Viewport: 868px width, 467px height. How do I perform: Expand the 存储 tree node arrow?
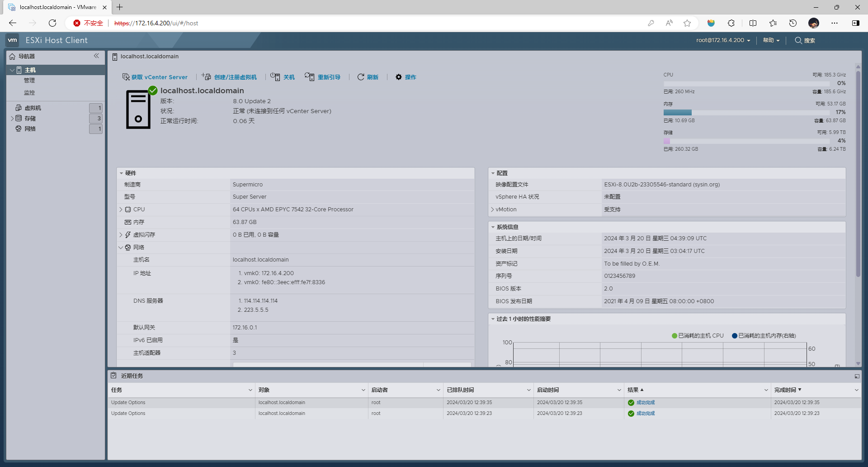[12, 118]
